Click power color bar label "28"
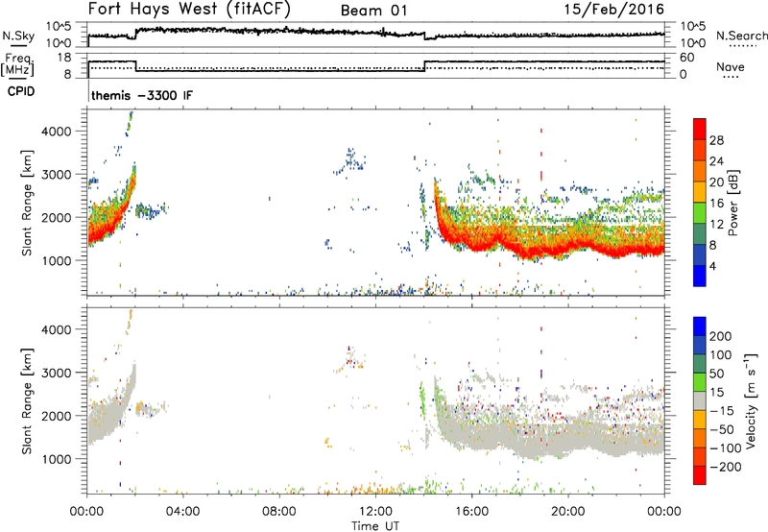 point(716,140)
